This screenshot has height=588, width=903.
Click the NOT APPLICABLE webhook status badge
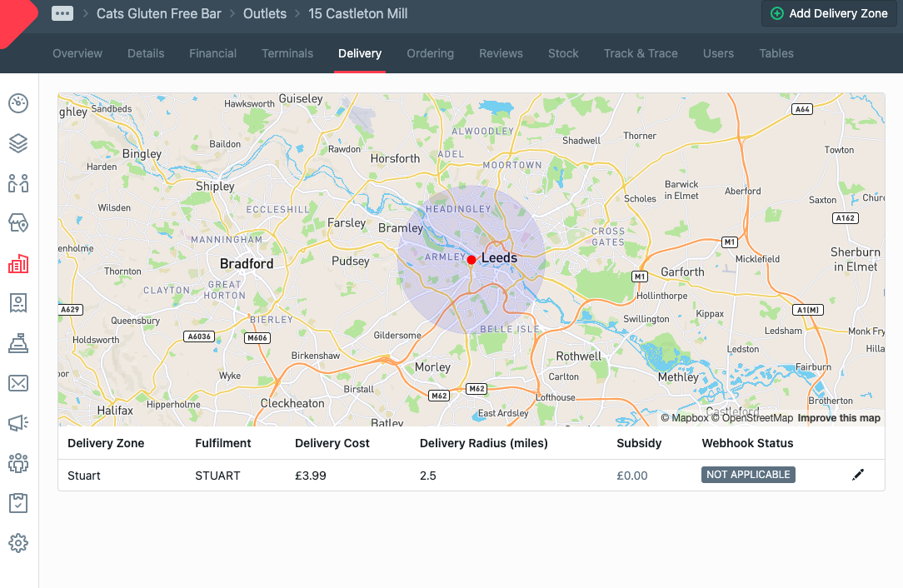748,475
